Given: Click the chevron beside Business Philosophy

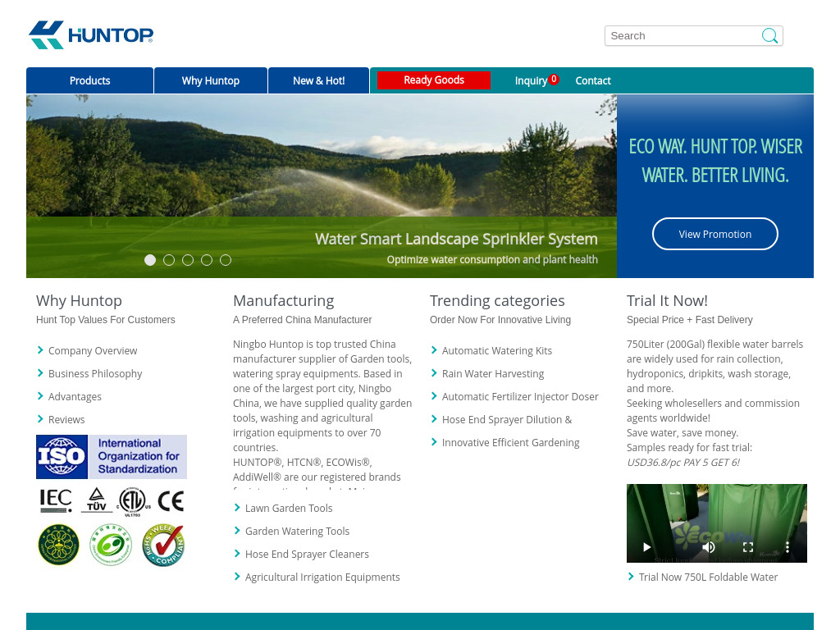Looking at the screenshot, I should 40,373.
